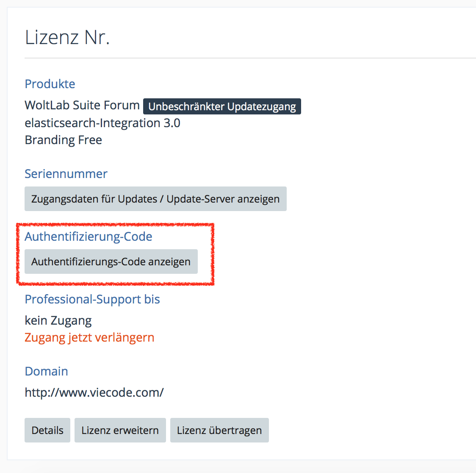
Task: Show update server credentials under Seriennummer
Action: pos(155,199)
